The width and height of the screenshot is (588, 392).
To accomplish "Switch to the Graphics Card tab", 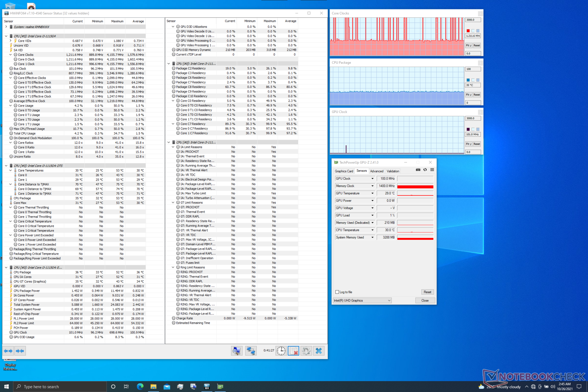I will point(344,171).
